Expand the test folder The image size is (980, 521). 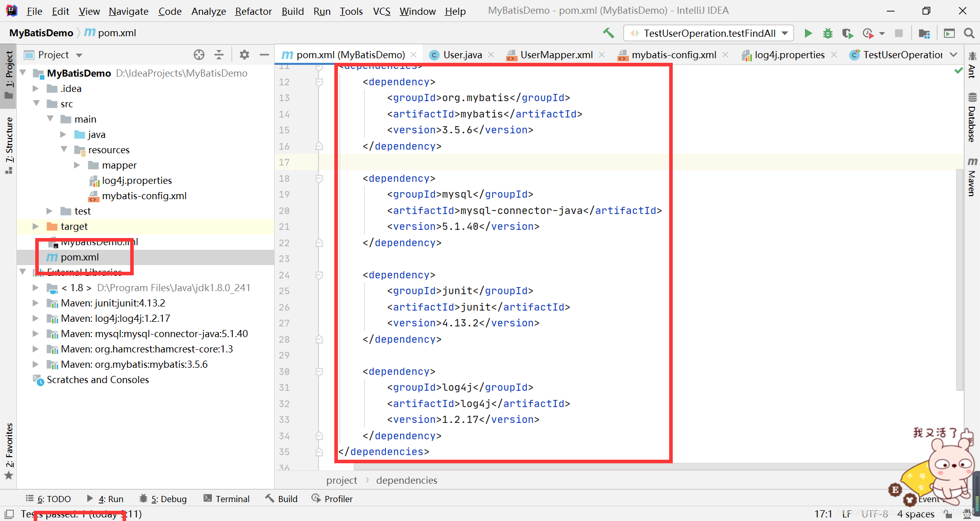coord(50,211)
